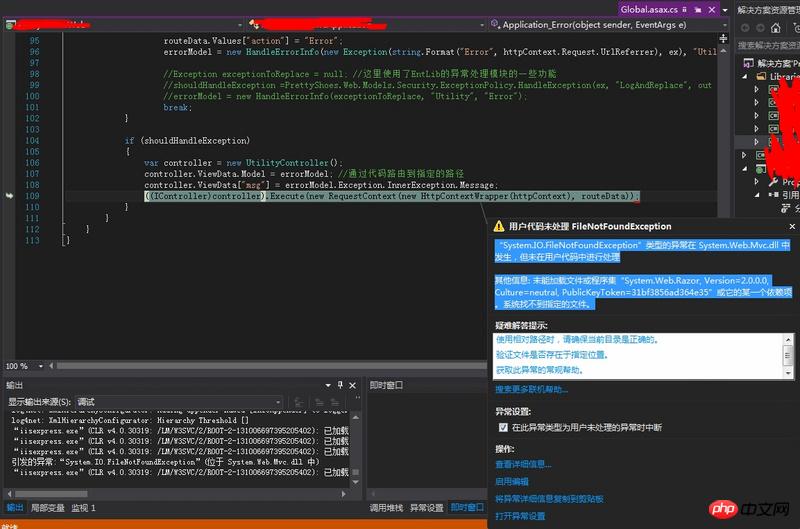Open the editor tab overflow dropdown
This screenshot has height=529, width=800.
pyautogui.click(x=725, y=10)
